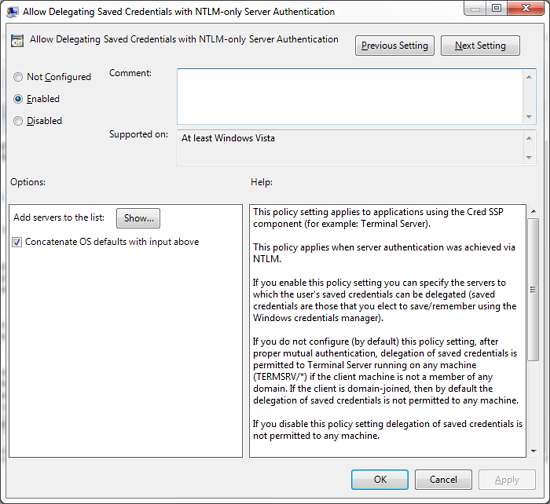Click help paragraph 'If you enable this policy setting'
Screen dimensions: 550x504
pos(384,300)
